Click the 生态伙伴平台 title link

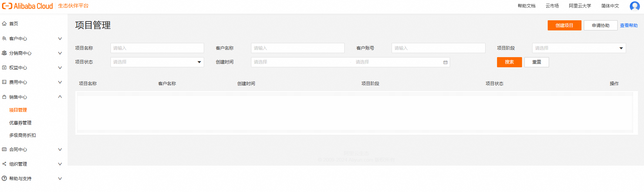(73, 6)
